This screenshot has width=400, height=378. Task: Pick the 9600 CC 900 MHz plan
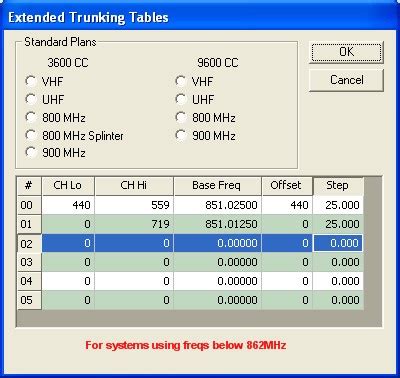coord(181,135)
